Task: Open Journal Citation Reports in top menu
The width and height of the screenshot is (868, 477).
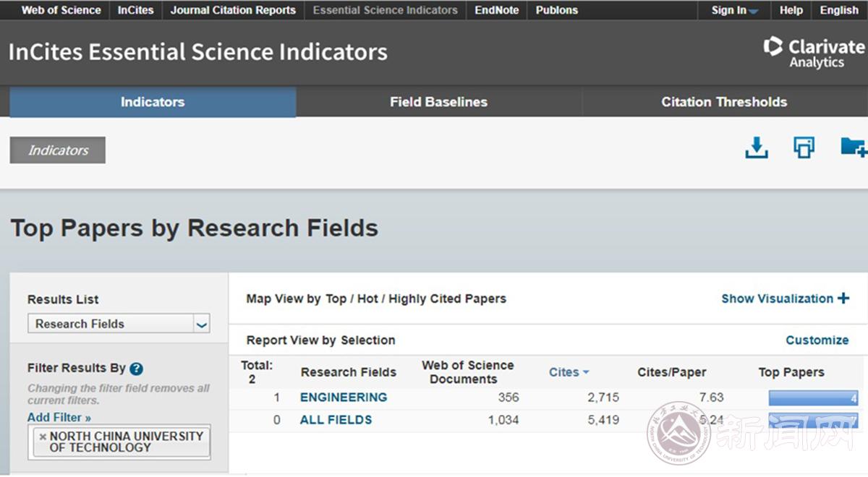Action: [x=233, y=10]
